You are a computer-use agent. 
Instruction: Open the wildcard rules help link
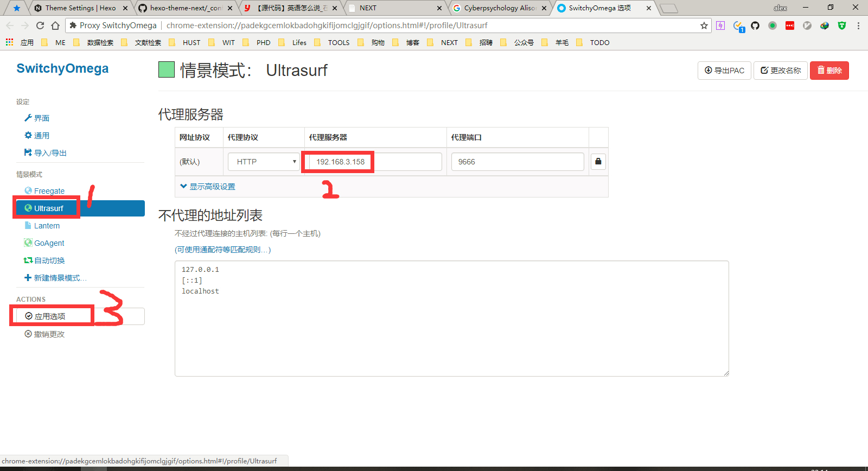tap(222, 250)
